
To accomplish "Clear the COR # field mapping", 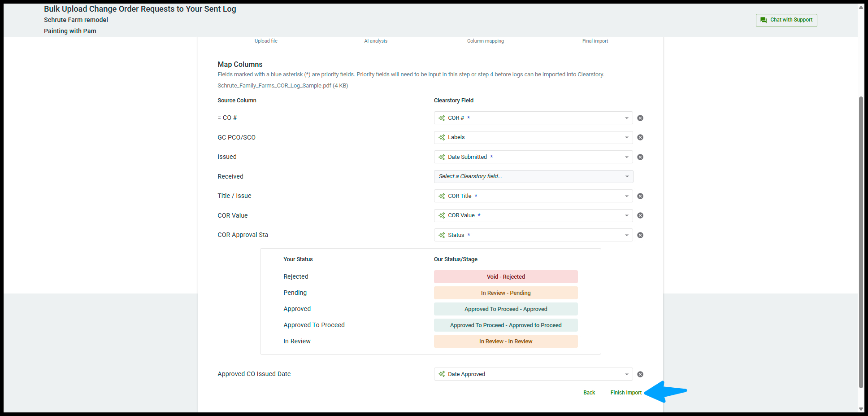I will 640,118.
